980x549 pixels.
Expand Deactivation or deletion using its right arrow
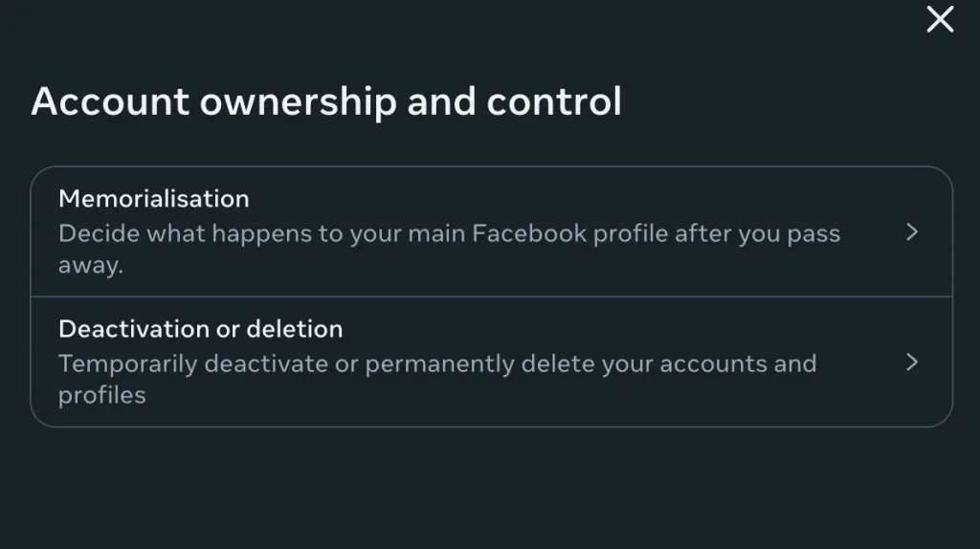coord(912,362)
